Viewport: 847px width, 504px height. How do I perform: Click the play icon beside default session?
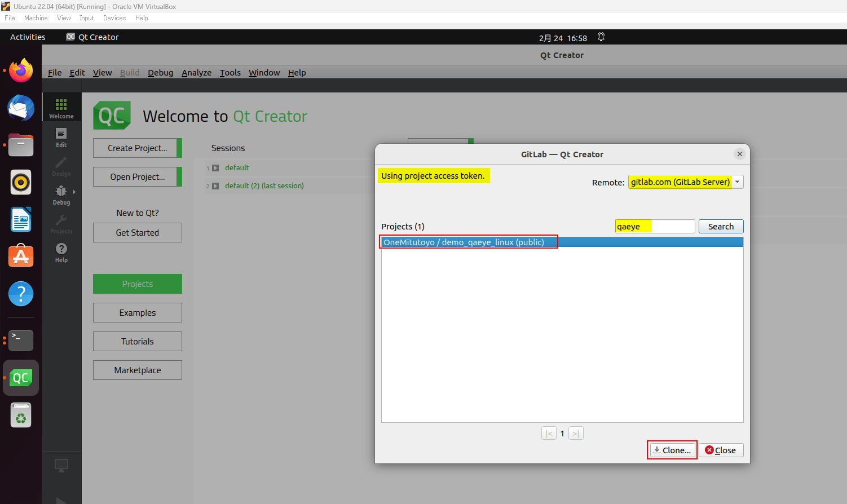(215, 168)
